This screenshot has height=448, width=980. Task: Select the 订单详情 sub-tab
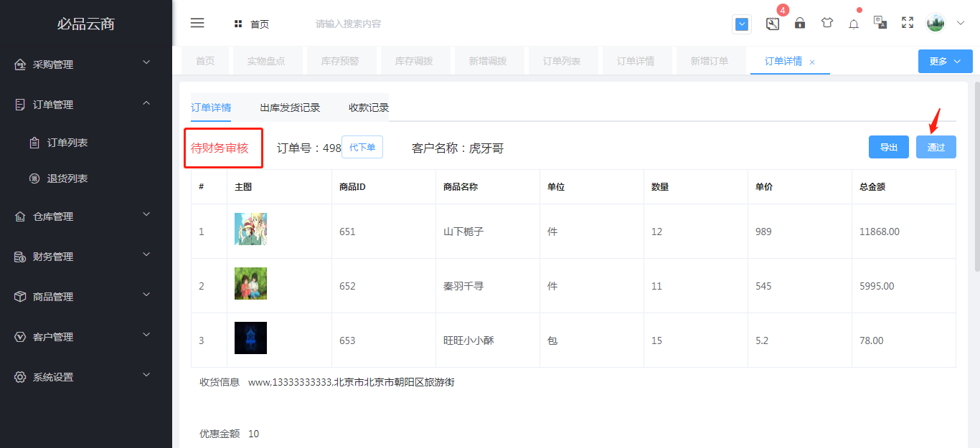click(211, 108)
